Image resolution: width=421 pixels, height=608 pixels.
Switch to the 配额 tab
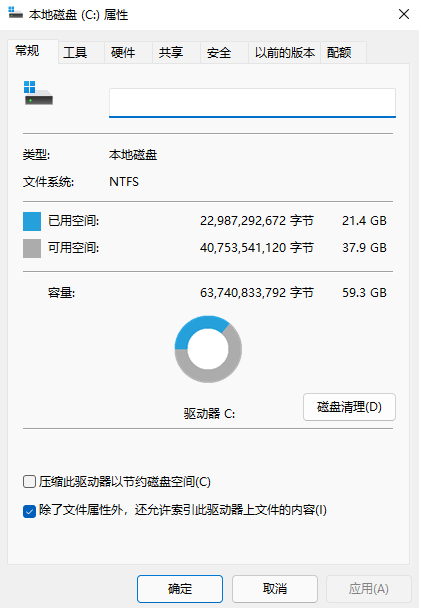coord(339,52)
